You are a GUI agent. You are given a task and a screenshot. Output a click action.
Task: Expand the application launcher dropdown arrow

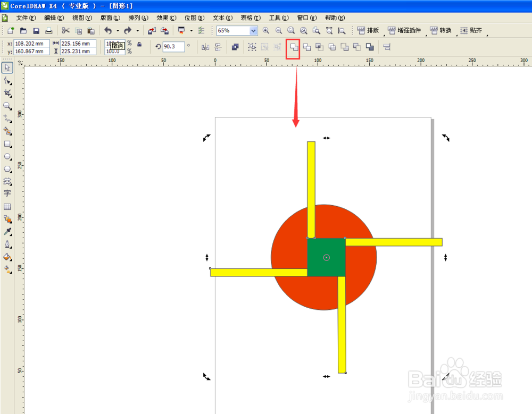[191, 30]
